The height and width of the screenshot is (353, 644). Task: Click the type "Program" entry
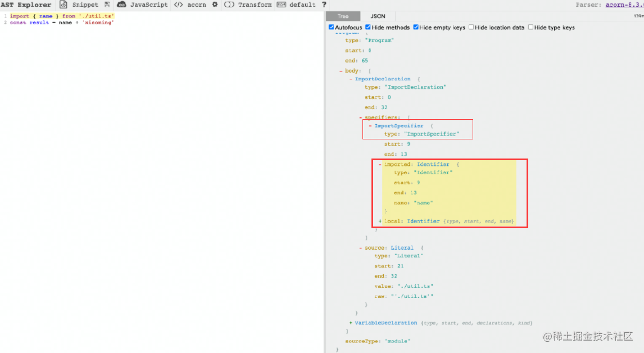[370, 40]
